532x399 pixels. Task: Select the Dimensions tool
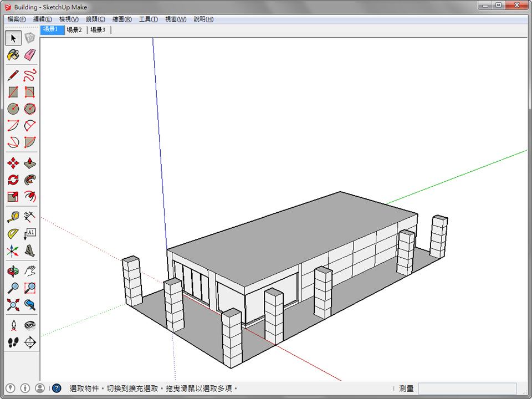click(30, 217)
